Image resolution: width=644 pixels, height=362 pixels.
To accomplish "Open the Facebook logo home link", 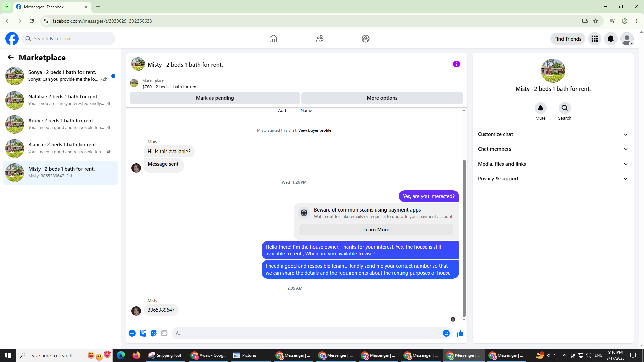I will click(x=12, y=39).
